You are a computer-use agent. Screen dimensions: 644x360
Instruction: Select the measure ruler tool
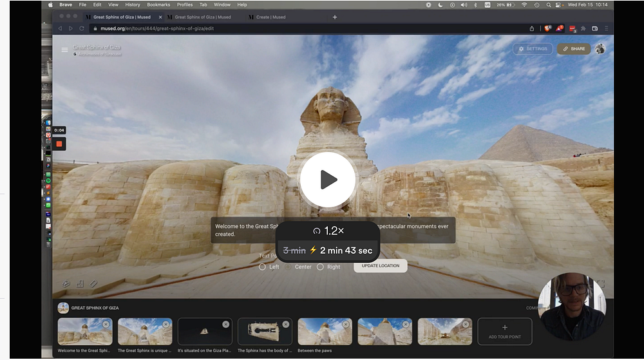click(93, 283)
